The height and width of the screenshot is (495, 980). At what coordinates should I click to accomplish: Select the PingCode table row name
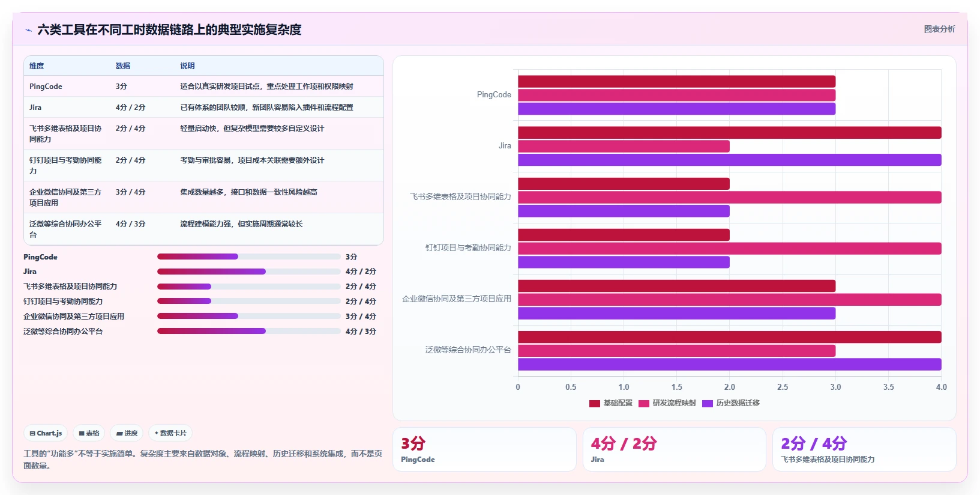(46, 87)
